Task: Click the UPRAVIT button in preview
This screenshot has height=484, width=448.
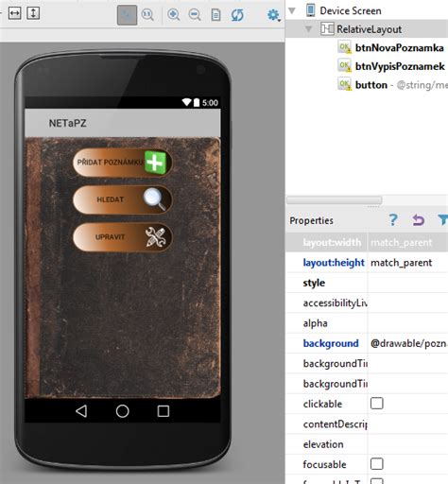Action: point(123,237)
